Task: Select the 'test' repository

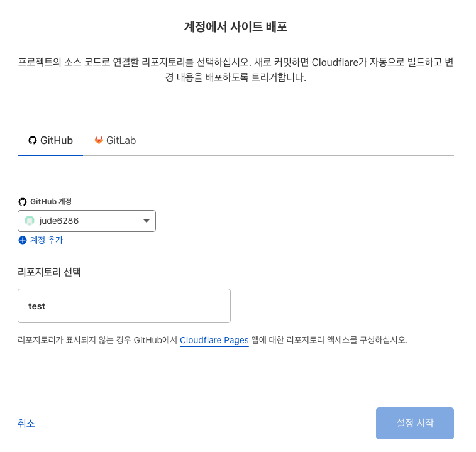Action: [x=124, y=306]
